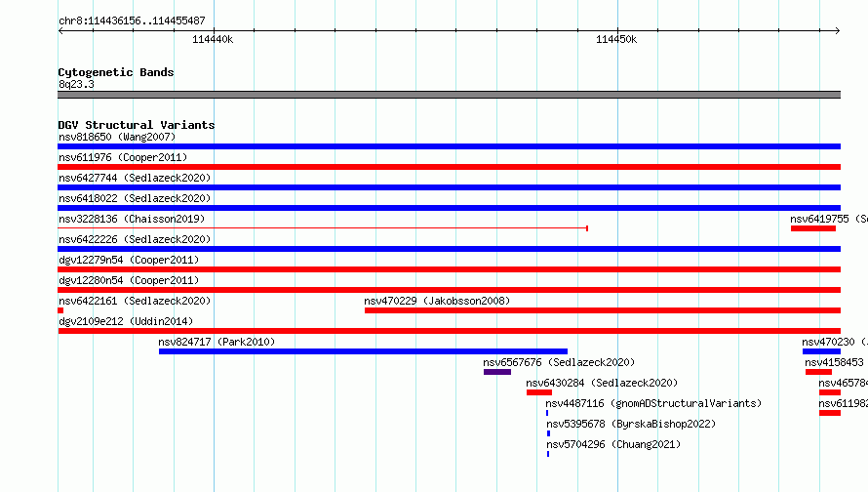Select the tiny red mark under nsv6422161
Viewport: 868px width, 492px height.
pos(60,310)
